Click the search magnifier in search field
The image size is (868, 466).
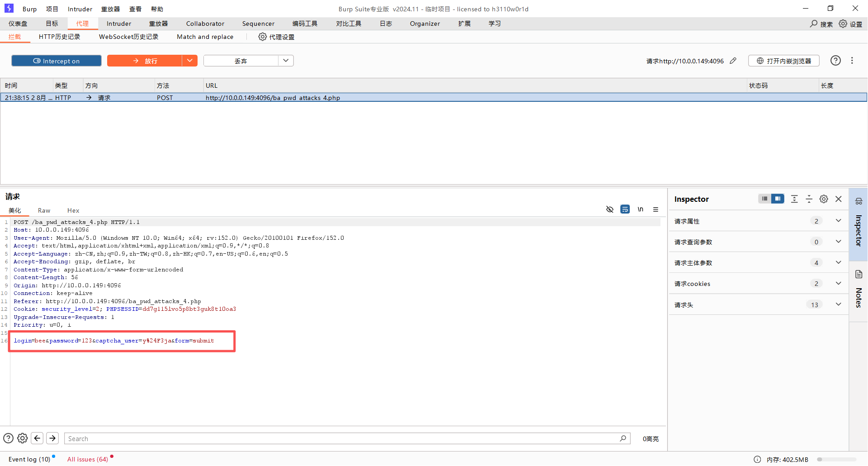[x=623, y=438]
